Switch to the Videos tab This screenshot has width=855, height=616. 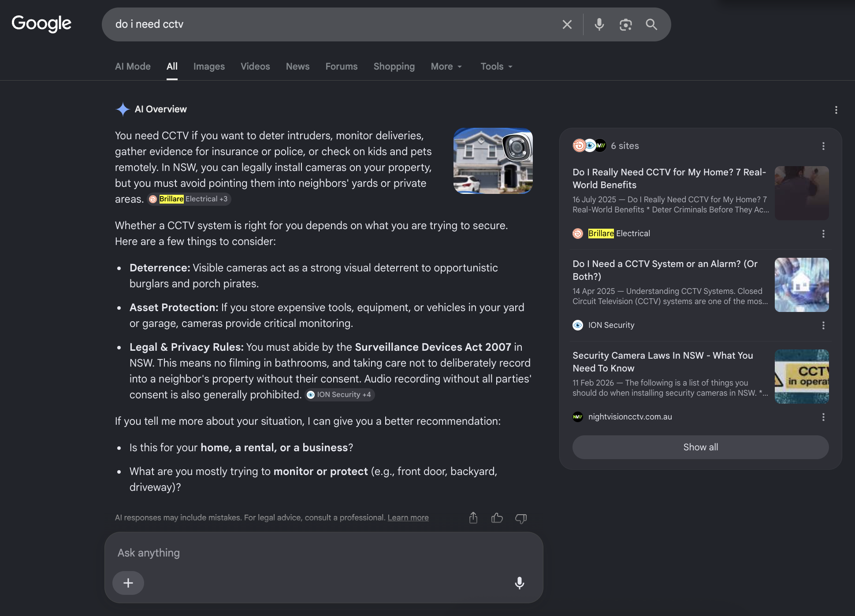255,67
